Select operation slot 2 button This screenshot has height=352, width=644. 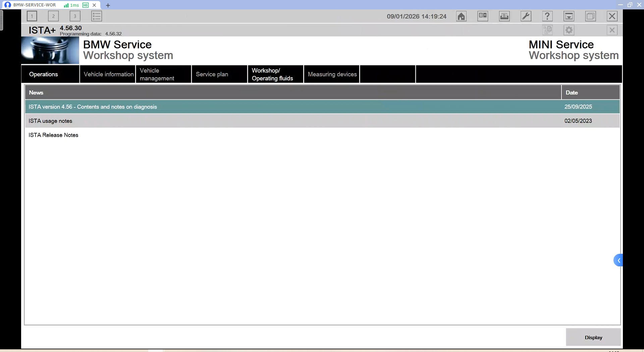coord(53,16)
